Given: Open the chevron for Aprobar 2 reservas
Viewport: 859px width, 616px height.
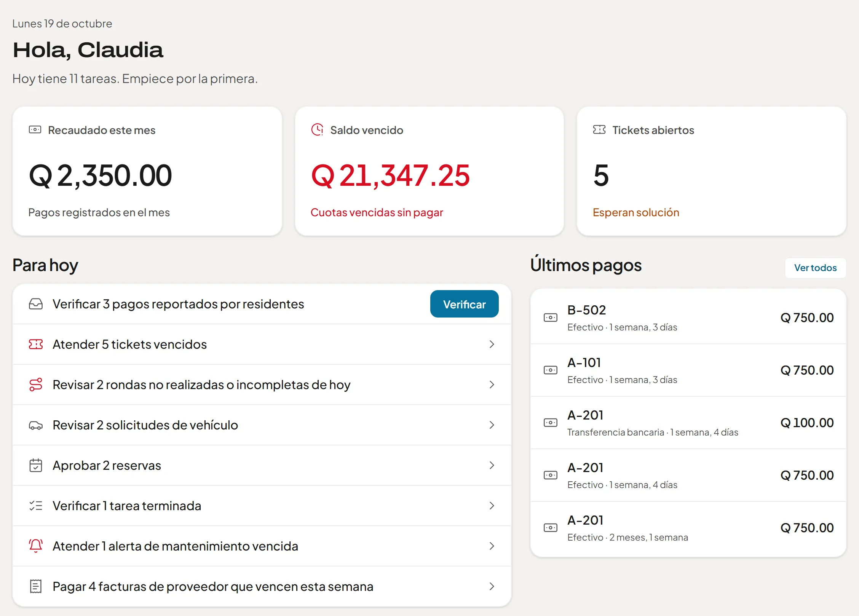Looking at the screenshot, I should (492, 465).
